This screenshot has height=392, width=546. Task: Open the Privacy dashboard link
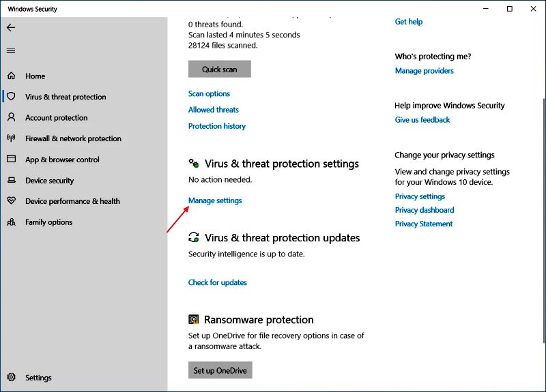(x=424, y=210)
